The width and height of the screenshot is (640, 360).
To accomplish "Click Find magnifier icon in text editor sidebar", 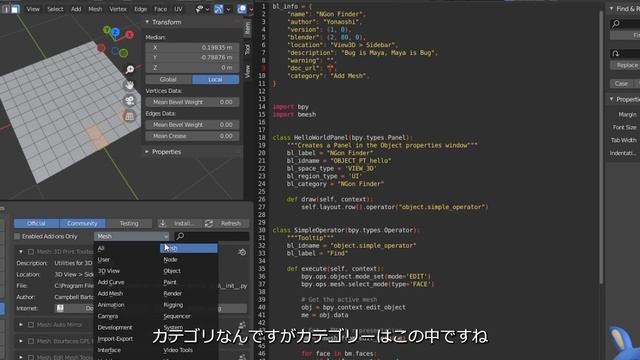I will pos(616,24).
